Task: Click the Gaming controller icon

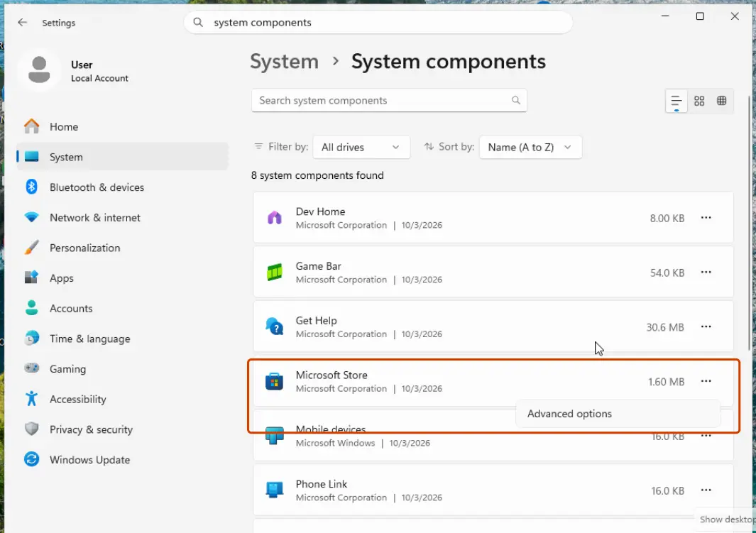Action: pos(31,368)
